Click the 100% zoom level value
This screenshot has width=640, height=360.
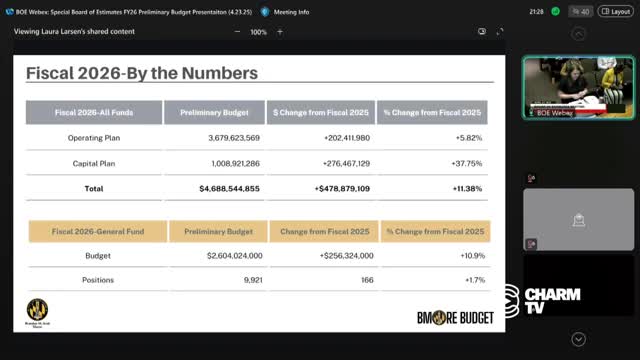[258, 32]
